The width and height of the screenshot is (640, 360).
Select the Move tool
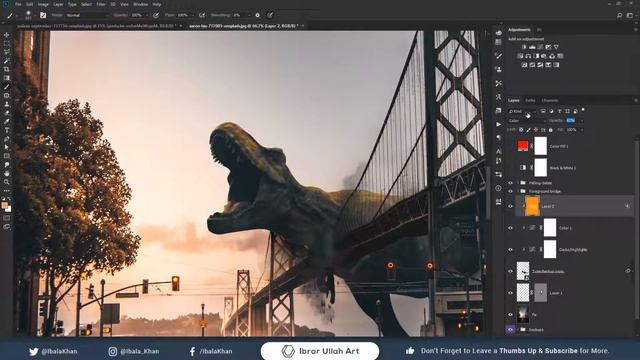(7, 35)
